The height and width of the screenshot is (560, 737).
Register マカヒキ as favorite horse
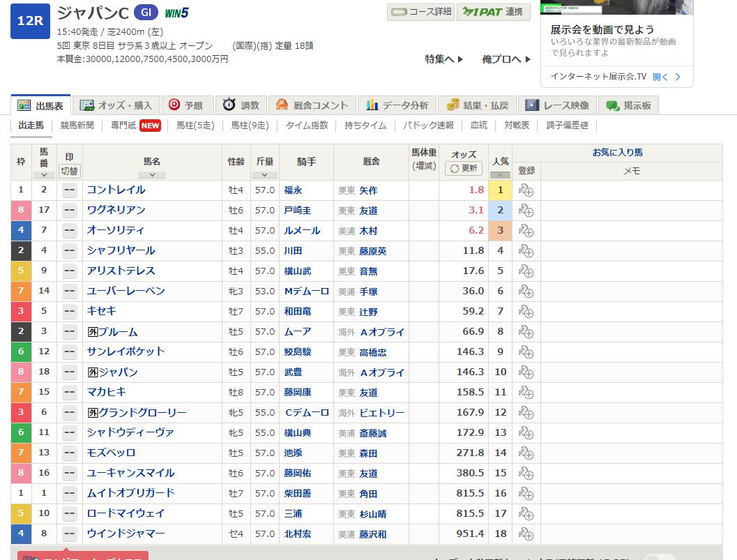pos(526,393)
